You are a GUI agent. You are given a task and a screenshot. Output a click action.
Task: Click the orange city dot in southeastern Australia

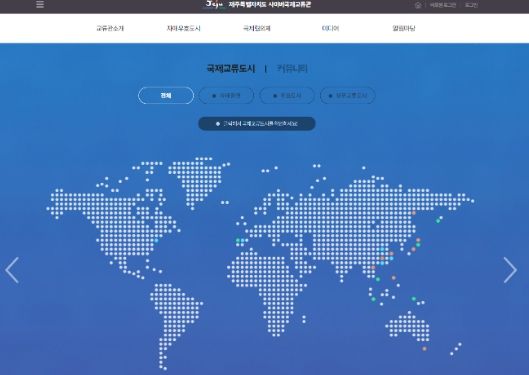(x=424, y=349)
